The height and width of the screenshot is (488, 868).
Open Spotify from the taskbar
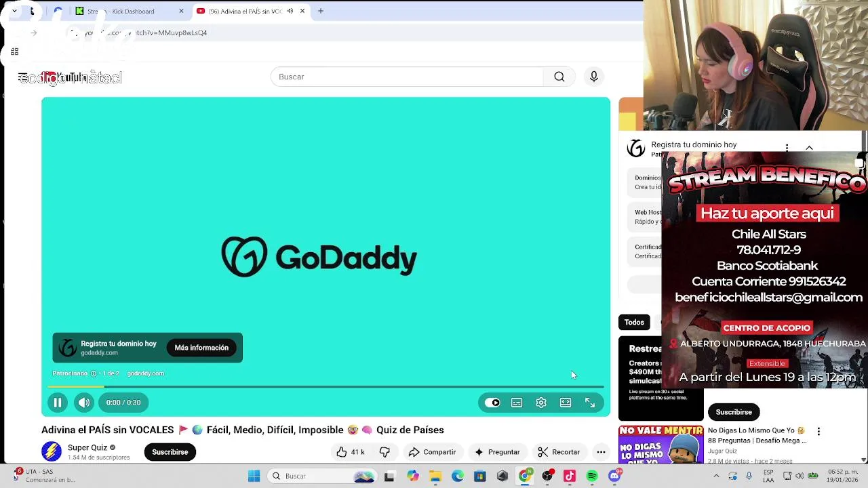592,476
